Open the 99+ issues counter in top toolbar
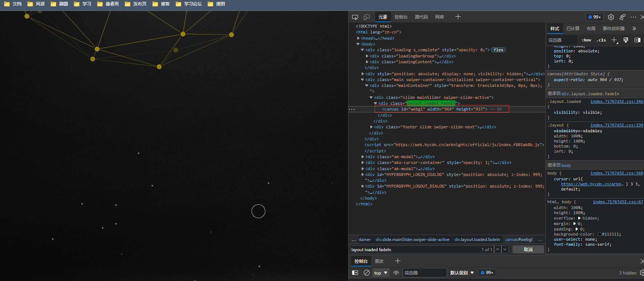 [594, 17]
